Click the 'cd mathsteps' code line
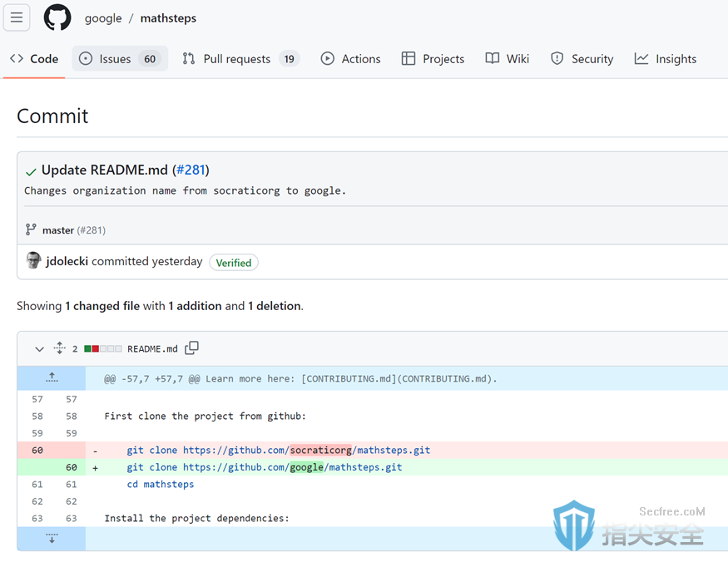The height and width of the screenshot is (562, 728). click(x=161, y=484)
